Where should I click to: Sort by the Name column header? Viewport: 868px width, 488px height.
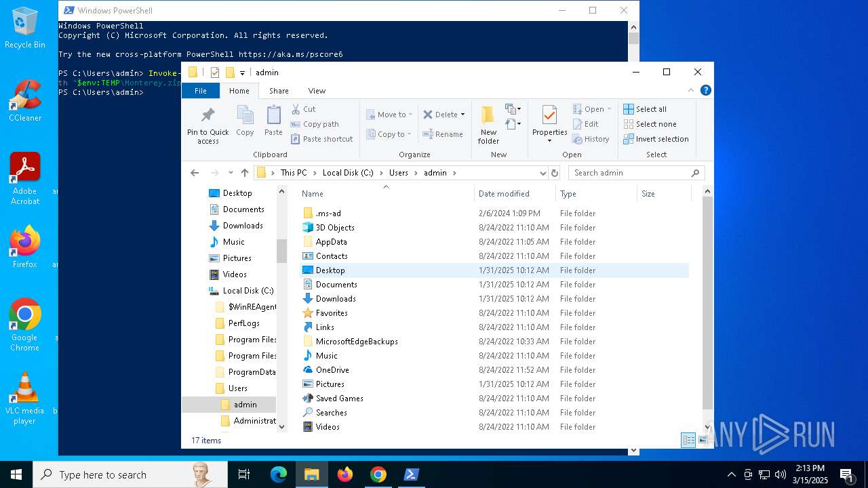pos(386,194)
